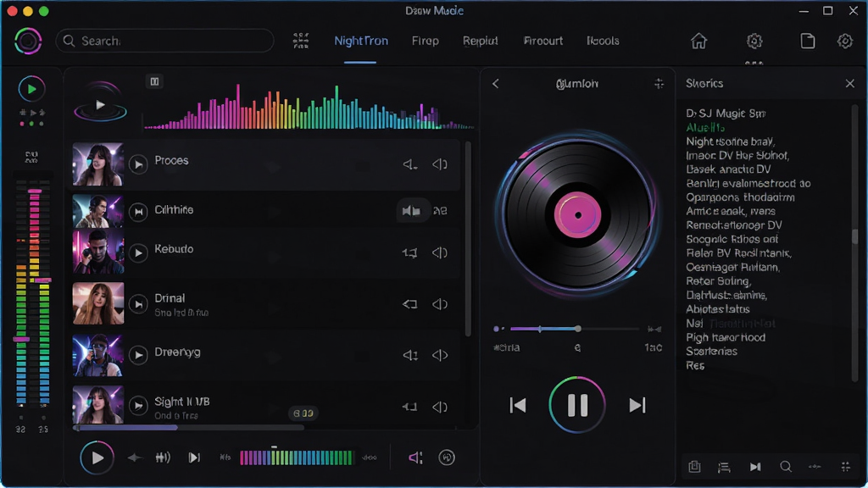
Task: Click the player seek progress slider
Action: click(575, 329)
